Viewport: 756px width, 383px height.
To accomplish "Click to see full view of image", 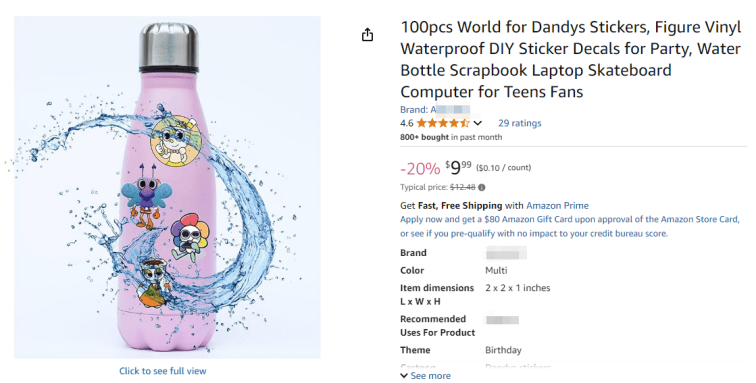I will click(163, 371).
